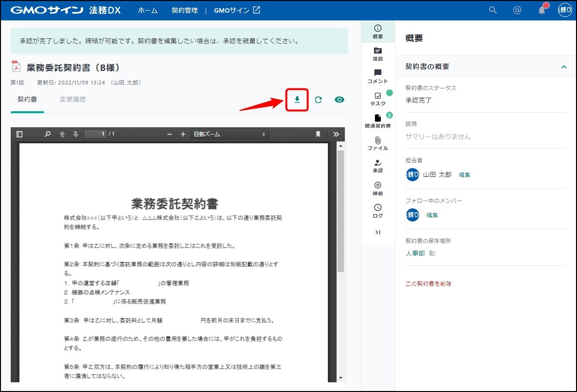Click この契約書を削除 link
The width and height of the screenshot is (577, 392).
428,283
